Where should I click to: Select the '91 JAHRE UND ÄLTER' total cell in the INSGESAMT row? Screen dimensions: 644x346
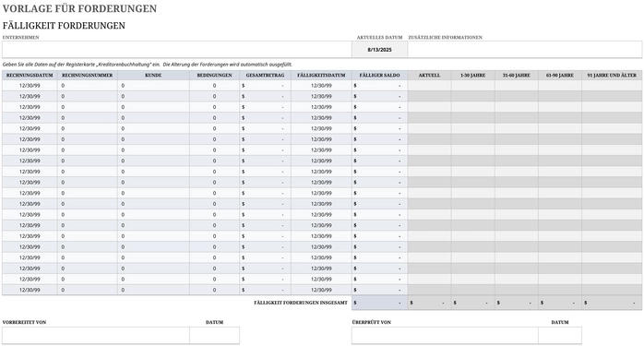pyautogui.click(x=612, y=303)
